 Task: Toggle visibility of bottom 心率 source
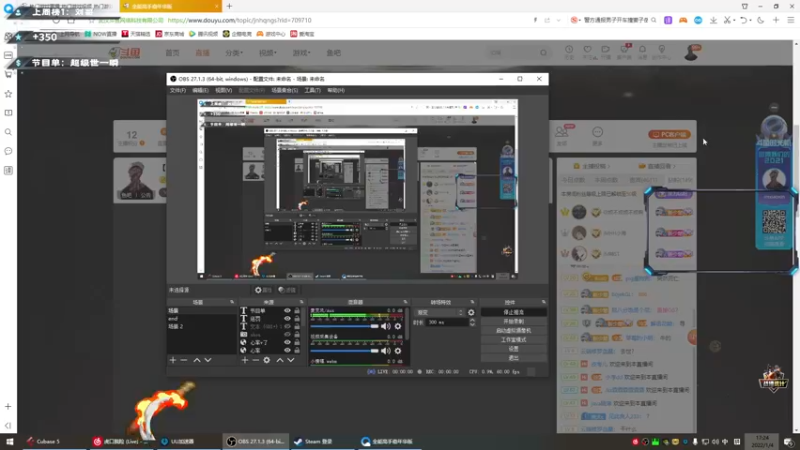[x=287, y=351]
